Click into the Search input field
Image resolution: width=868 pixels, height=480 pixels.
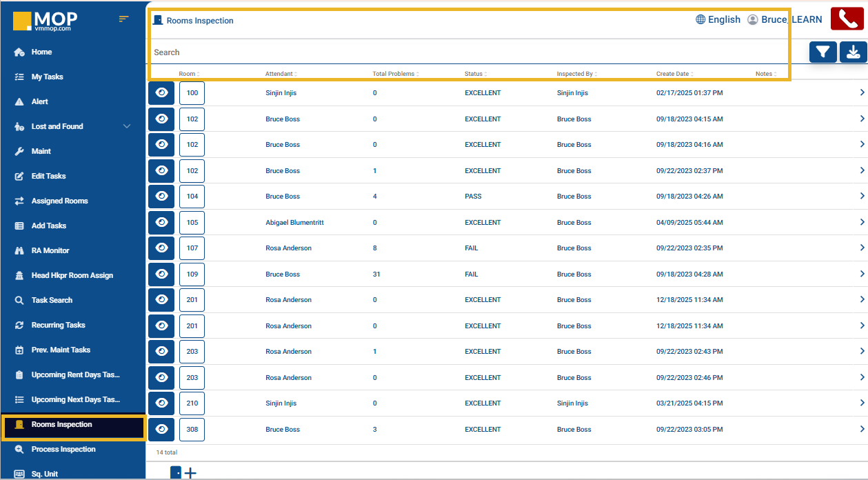[469, 52]
